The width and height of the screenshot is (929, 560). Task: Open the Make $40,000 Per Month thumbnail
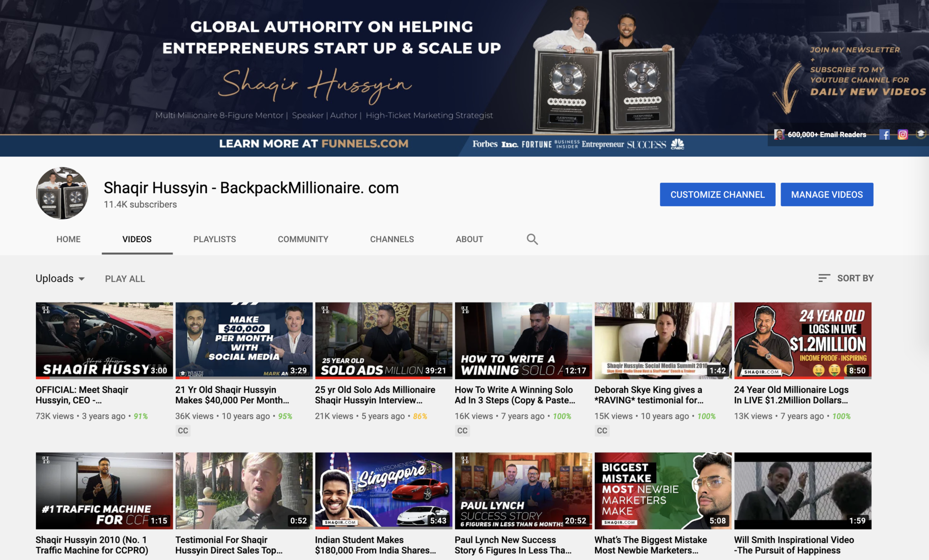pyautogui.click(x=244, y=341)
